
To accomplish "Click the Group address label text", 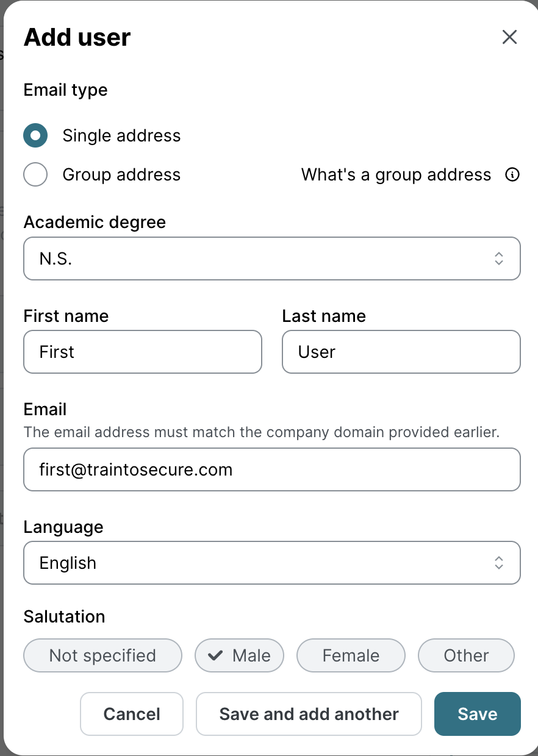I will tap(121, 175).
